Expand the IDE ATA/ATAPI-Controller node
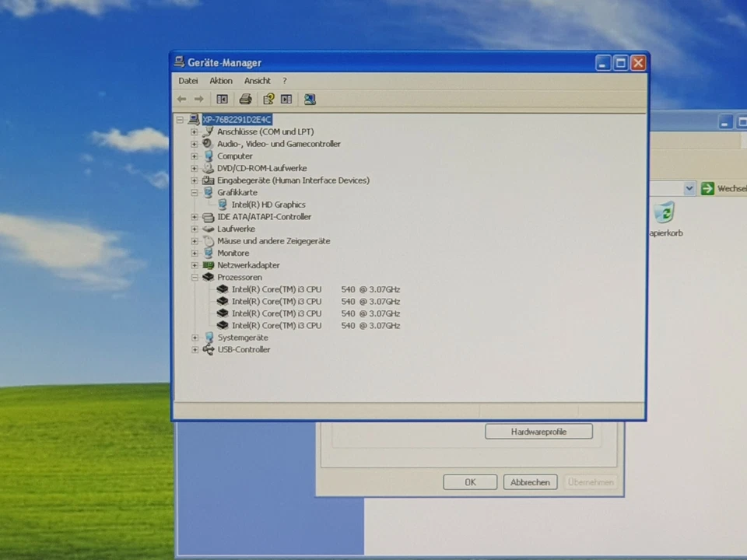Image resolution: width=747 pixels, height=560 pixels. click(195, 217)
